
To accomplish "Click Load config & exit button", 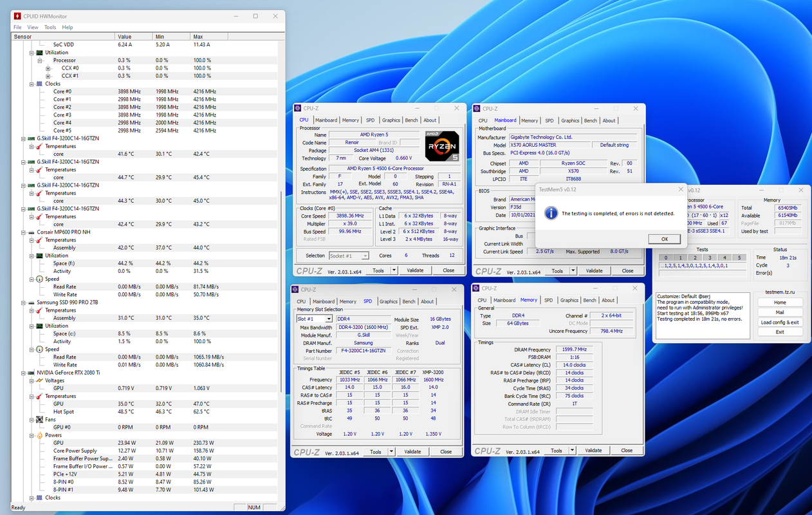I will coord(780,323).
